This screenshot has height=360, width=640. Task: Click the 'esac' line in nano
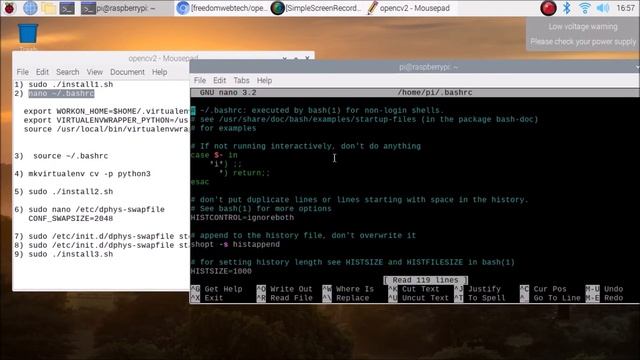200,182
